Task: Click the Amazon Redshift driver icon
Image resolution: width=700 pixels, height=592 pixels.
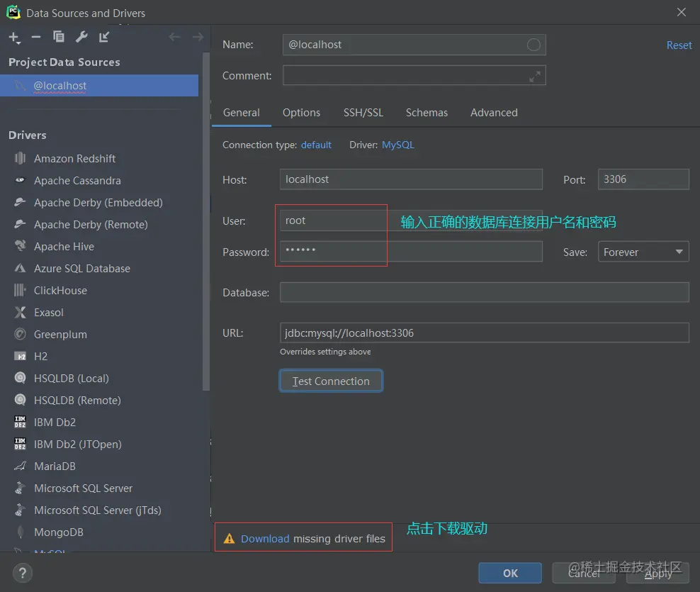Action: tap(20, 158)
